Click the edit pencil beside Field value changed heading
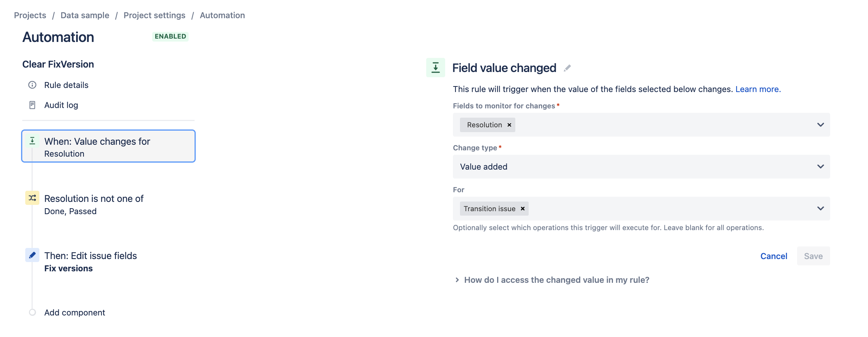This screenshot has height=337, width=868. pyautogui.click(x=567, y=68)
